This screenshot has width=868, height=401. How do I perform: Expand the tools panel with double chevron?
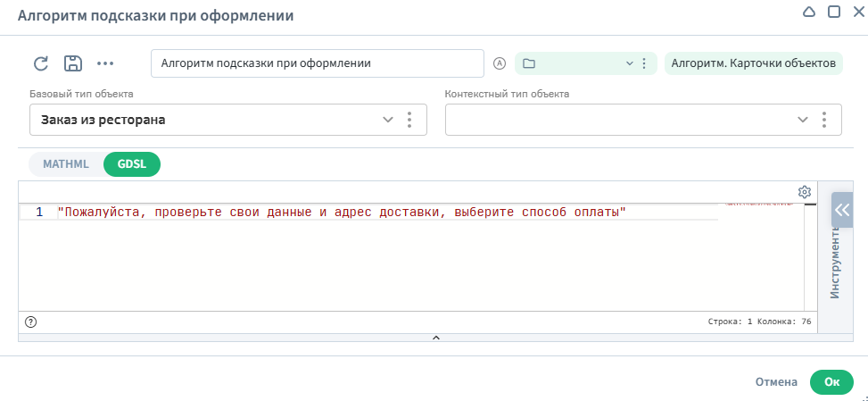click(x=842, y=211)
